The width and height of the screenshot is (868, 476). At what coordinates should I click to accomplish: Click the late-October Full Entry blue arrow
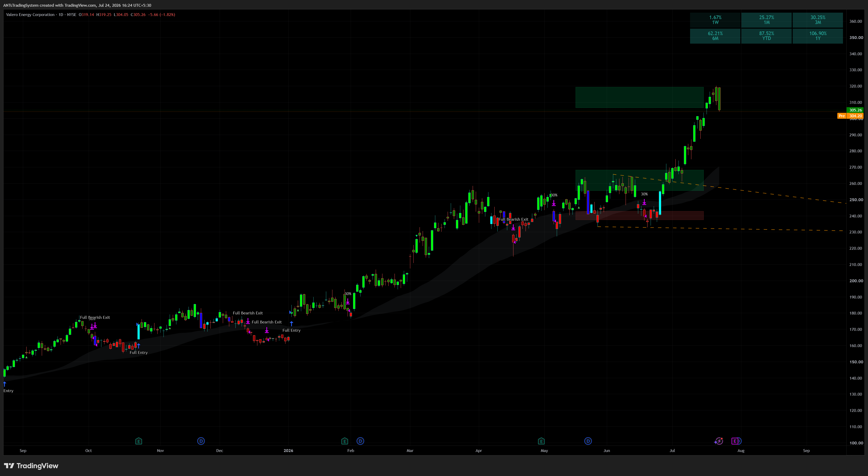click(x=138, y=346)
